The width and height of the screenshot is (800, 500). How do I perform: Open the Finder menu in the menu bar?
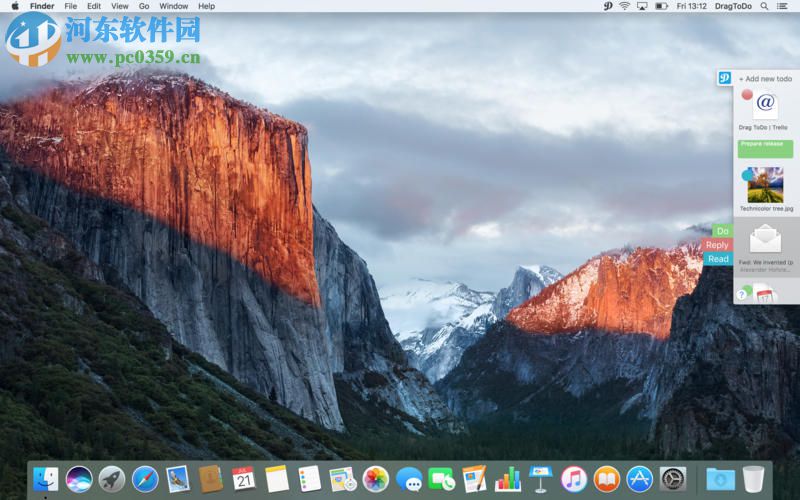(x=42, y=6)
